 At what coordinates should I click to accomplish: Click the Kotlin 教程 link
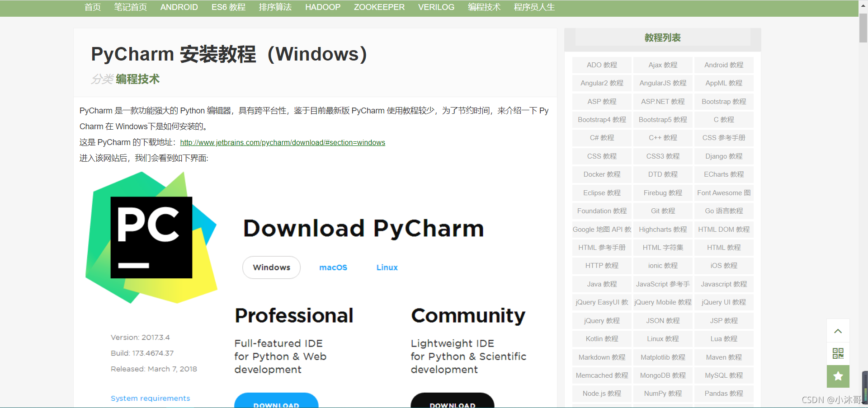pos(602,339)
